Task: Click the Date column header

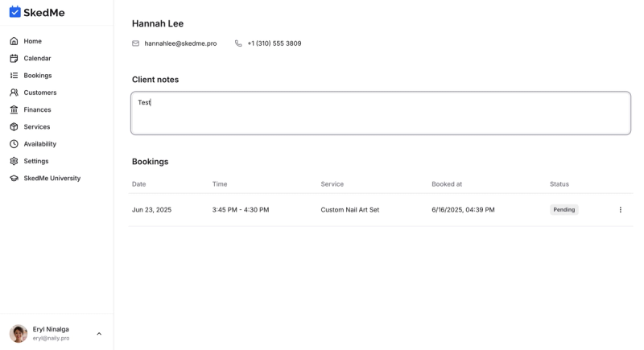Action: pos(138,184)
